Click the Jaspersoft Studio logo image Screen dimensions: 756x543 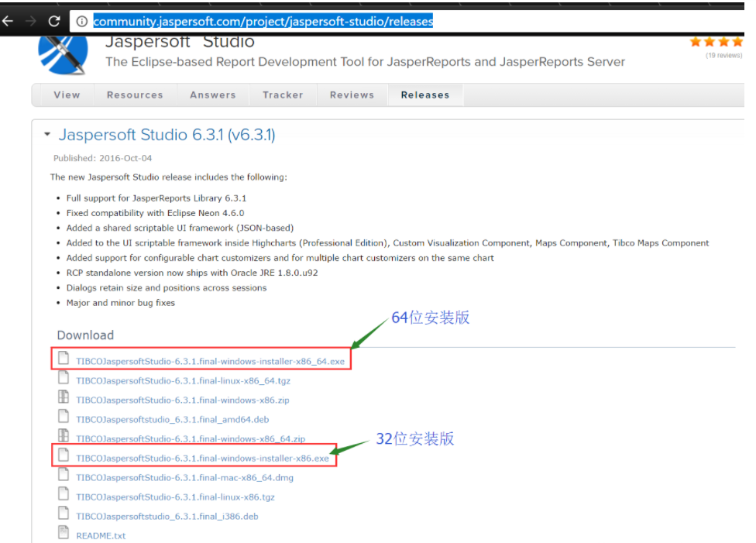click(64, 54)
